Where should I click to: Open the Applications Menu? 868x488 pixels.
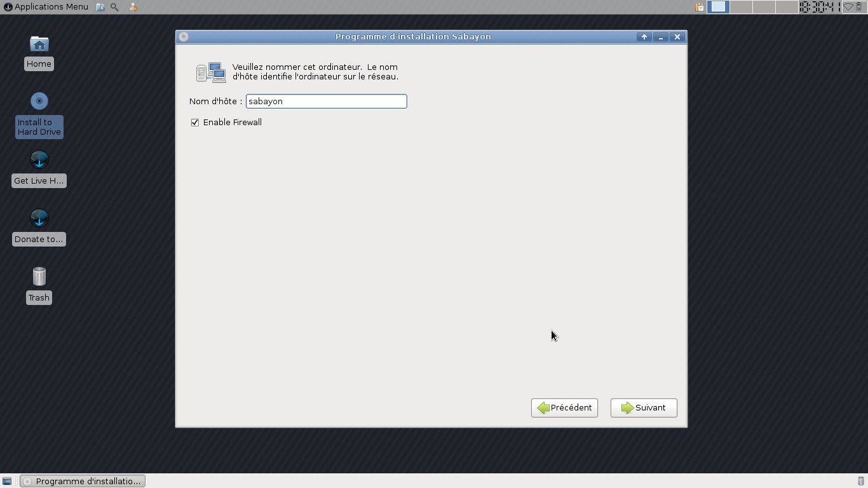click(x=46, y=6)
